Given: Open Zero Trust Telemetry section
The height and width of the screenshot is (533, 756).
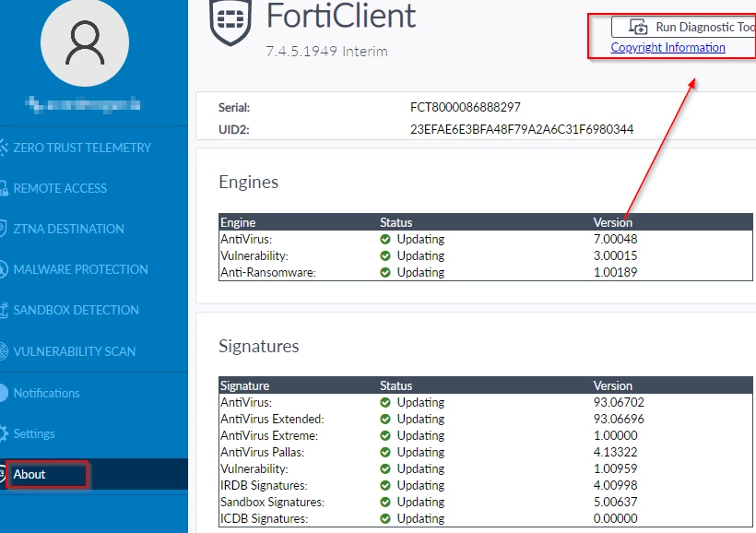Looking at the screenshot, I should pyautogui.click(x=82, y=148).
